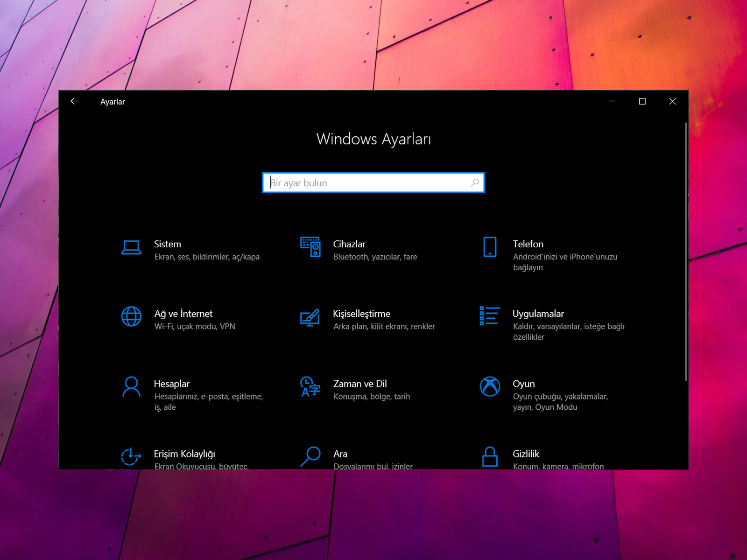The width and height of the screenshot is (747, 560).
Task: Go back using the arrow in the title bar
Action: pyautogui.click(x=75, y=101)
